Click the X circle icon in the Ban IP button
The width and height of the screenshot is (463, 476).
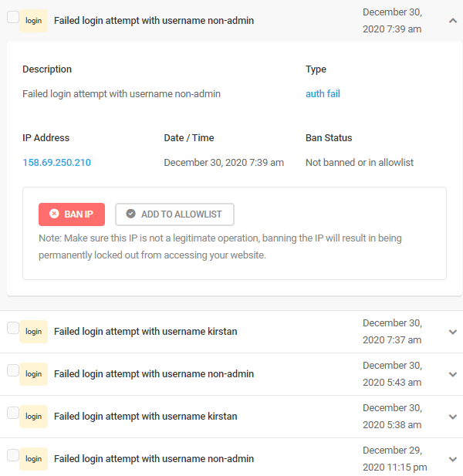(x=54, y=214)
